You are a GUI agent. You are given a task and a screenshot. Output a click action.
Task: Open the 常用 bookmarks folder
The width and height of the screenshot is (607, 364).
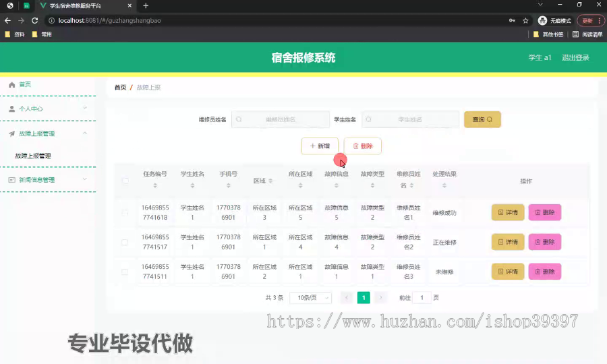[x=42, y=34]
